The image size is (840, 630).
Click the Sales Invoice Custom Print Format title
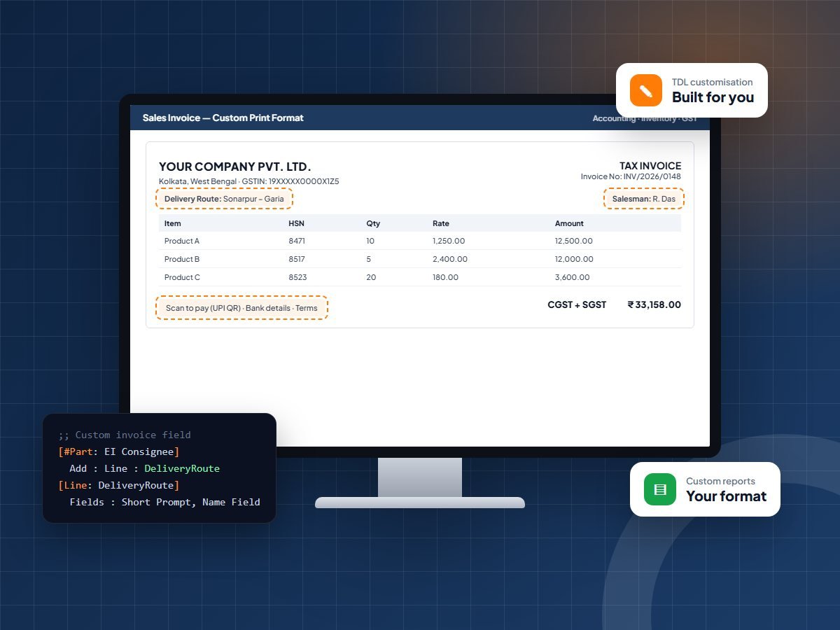point(223,118)
